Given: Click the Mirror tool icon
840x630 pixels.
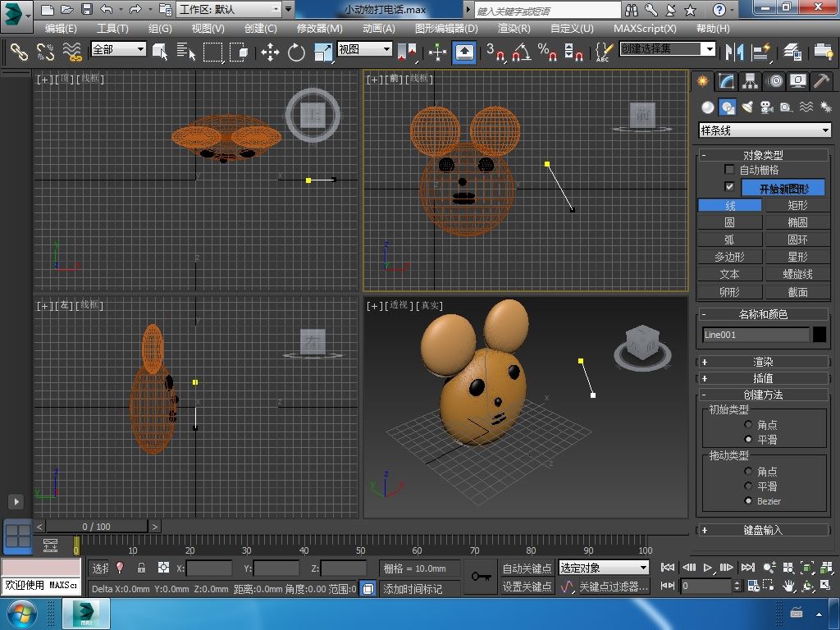Looking at the screenshot, I should coord(734,52).
